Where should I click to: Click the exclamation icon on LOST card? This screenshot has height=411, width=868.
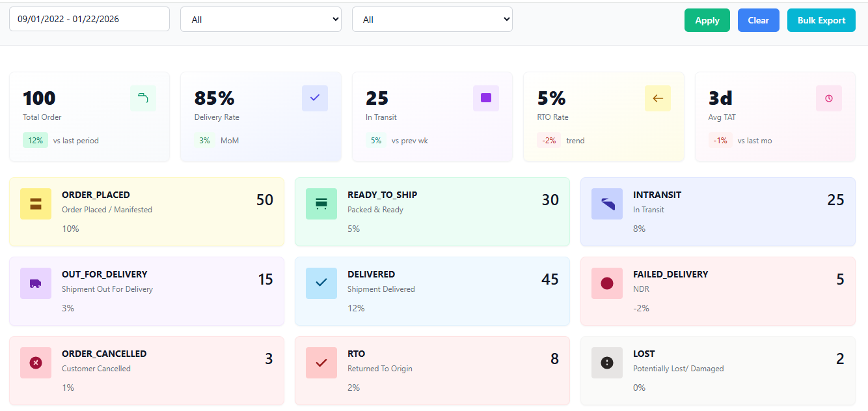coord(606,363)
